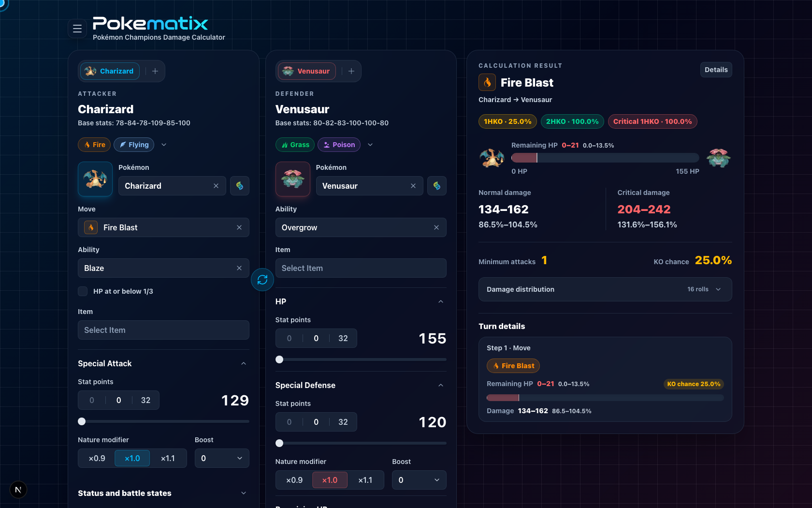The height and width of the screenshot is (508, 812).
Task: Click the Fire type badge
Action: tap(94, 145)
